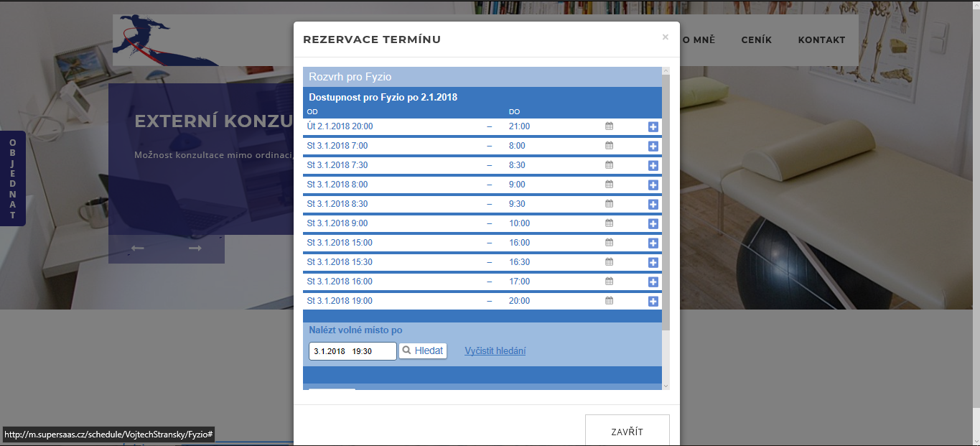
Task: Click the plus icon for St 3.1.2018 19:00
Action: pos(653,302)
